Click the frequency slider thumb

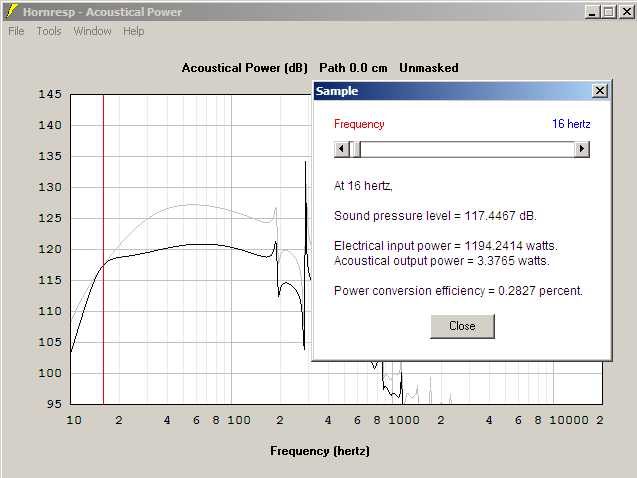pos(355,149)
